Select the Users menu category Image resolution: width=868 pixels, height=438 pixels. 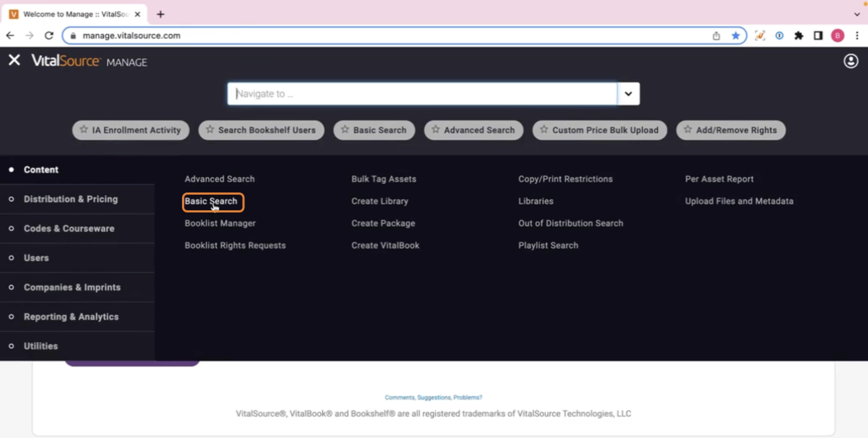[x=77, y=258]
